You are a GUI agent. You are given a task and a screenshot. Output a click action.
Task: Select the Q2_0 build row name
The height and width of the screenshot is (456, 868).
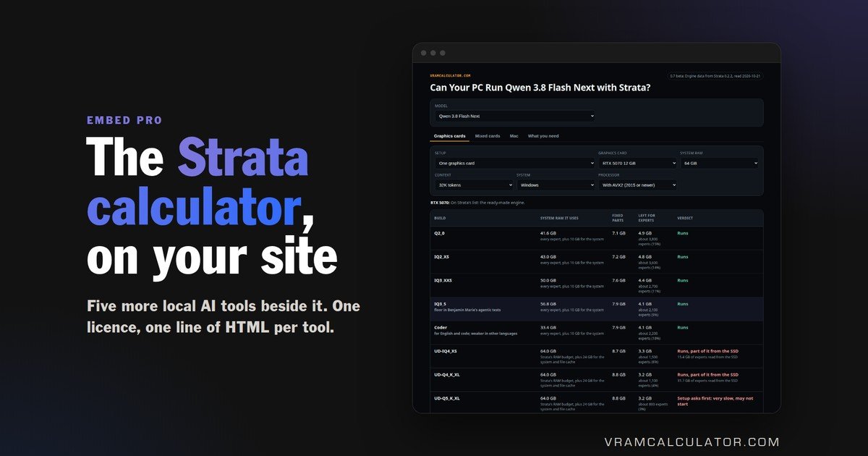tap(439, 233)
